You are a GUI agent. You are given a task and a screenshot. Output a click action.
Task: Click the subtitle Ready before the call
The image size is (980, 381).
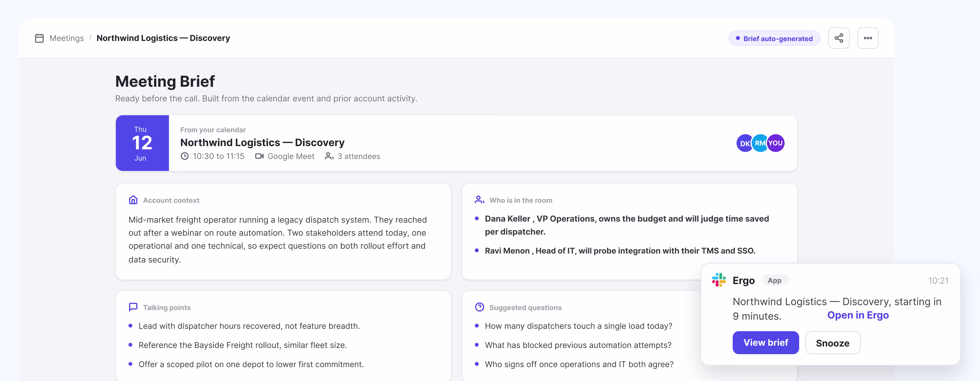pos(266,99)
